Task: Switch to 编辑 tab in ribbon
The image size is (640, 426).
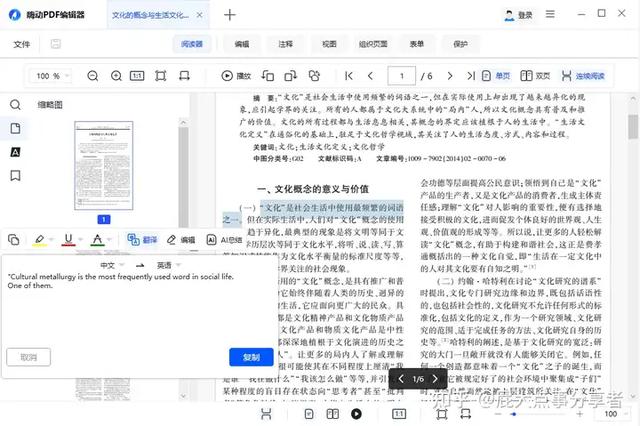Action: (242, 44)
